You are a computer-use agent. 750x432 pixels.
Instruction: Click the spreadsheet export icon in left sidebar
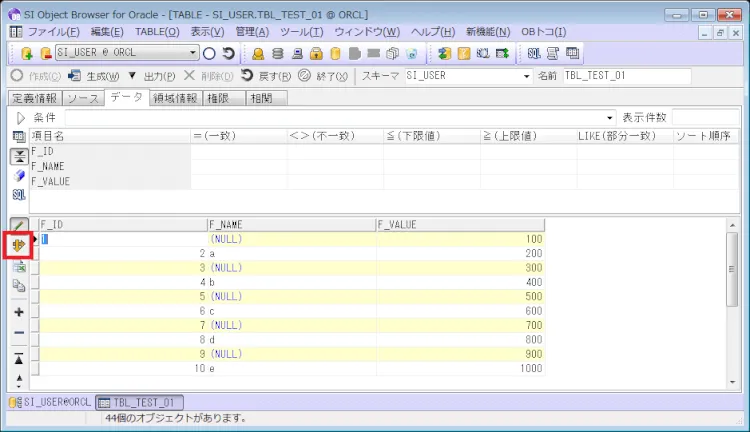click(x=19, y=267)
